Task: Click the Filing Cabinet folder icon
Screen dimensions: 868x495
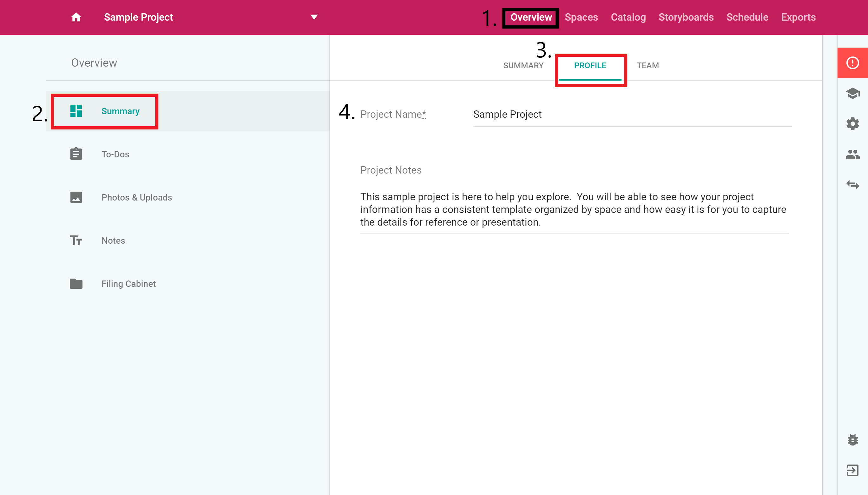Action: coord(76,284)
